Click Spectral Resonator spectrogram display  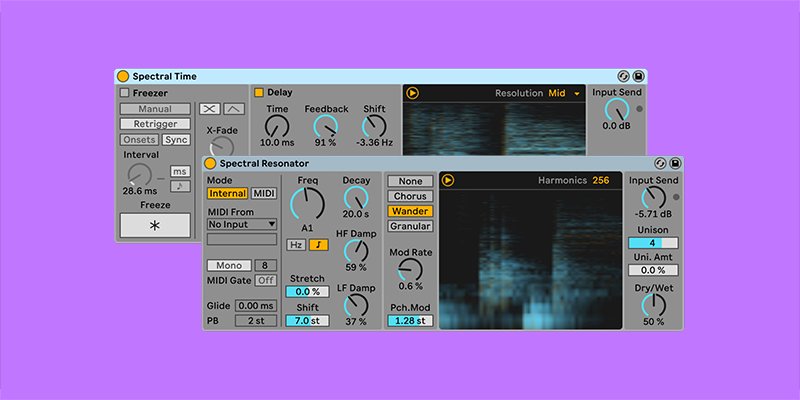pyautogui.click(x=530, y=259)
